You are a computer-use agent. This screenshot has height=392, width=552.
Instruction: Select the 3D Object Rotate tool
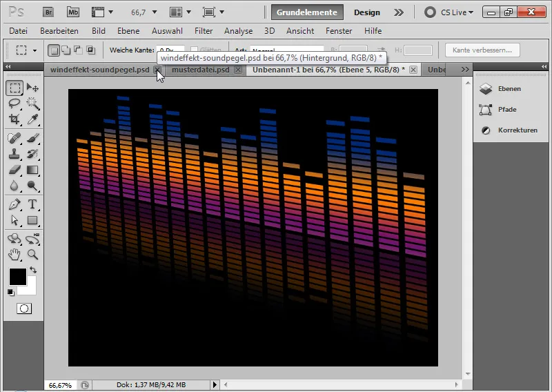click(14, 239)
